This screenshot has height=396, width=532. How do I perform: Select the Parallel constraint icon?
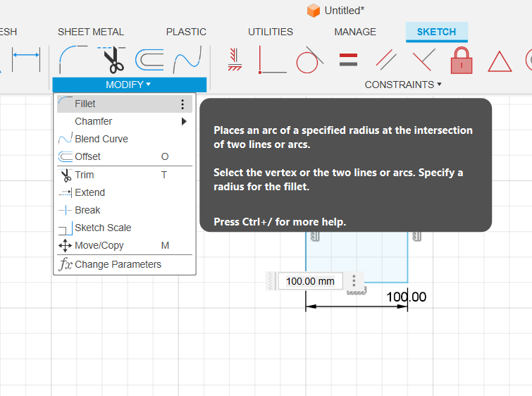click(x=386, y=60)
